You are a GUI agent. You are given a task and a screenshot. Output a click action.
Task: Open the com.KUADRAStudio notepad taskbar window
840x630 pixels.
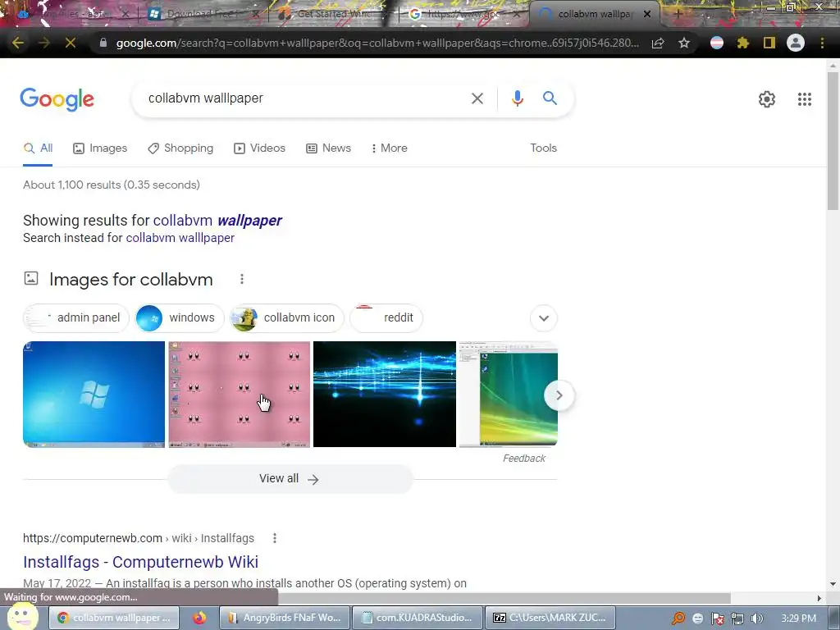(x=418, y=618)
